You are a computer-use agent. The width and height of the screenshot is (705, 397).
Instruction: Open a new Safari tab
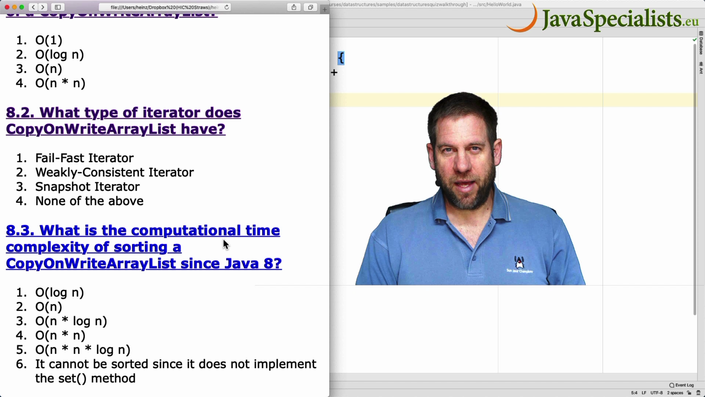[x=324, y=9]
